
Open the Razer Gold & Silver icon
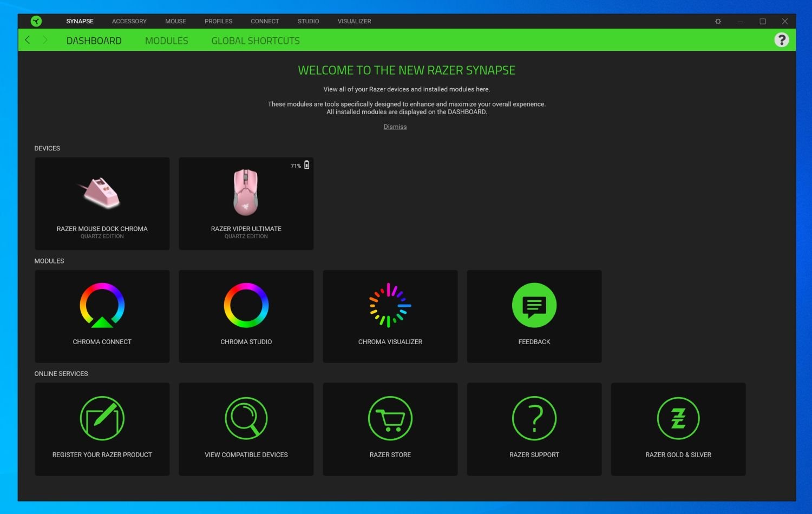(678, 418)
